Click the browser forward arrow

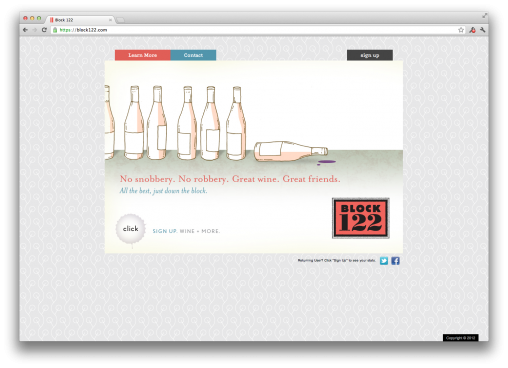[35, 30]
